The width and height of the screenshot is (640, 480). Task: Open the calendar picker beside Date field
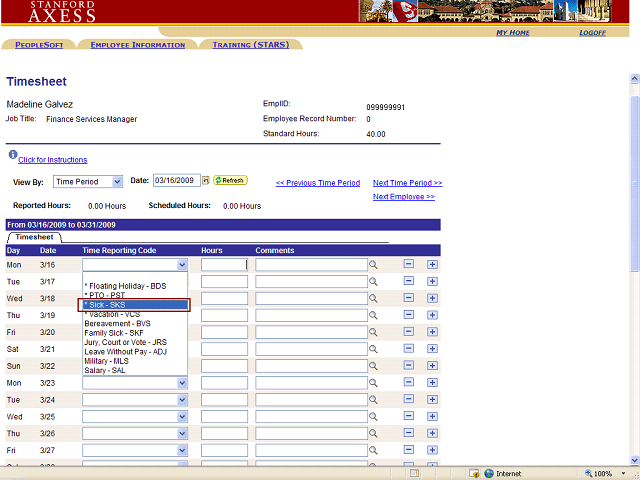point(206,181)
